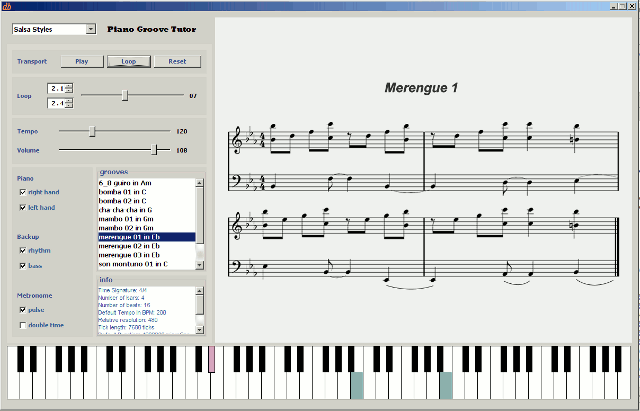This screenshot has width=640, height=411.
Task: Increase the loop start value 2.1
Action: click(69, 86)
